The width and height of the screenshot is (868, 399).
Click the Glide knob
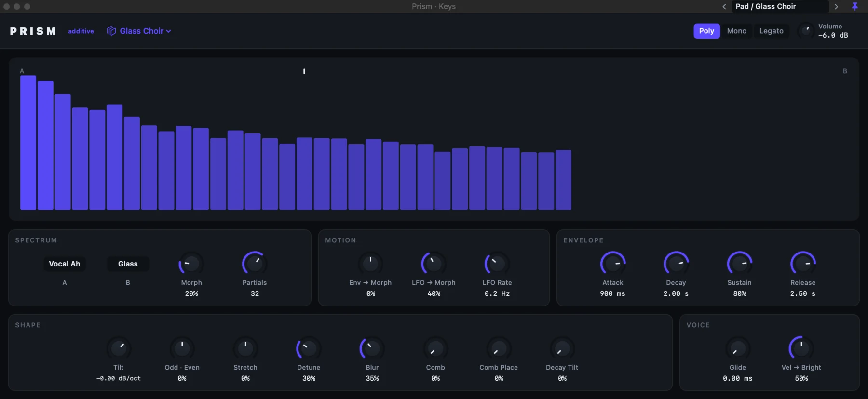(738, 348)
